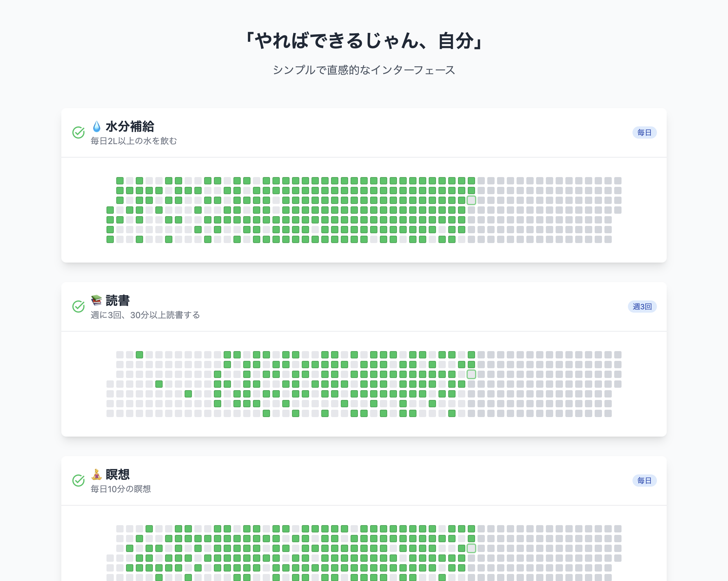Select today's outlined cell in 瞑想 heatmap

(471, 548)
